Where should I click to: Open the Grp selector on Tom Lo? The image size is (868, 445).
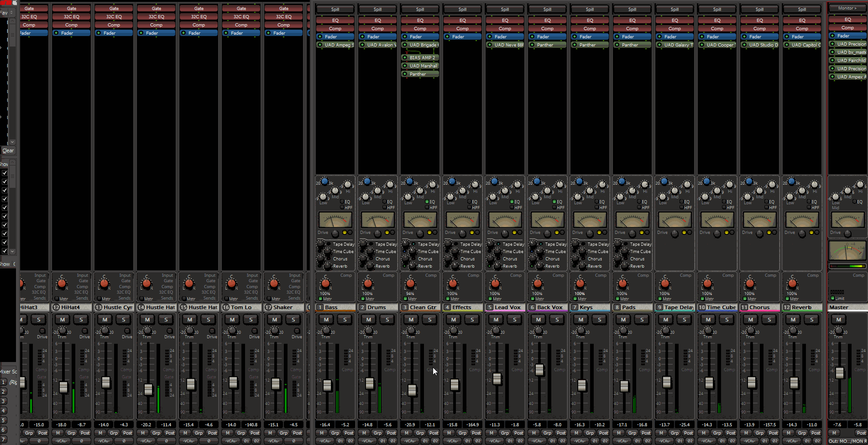click(241, 433)
